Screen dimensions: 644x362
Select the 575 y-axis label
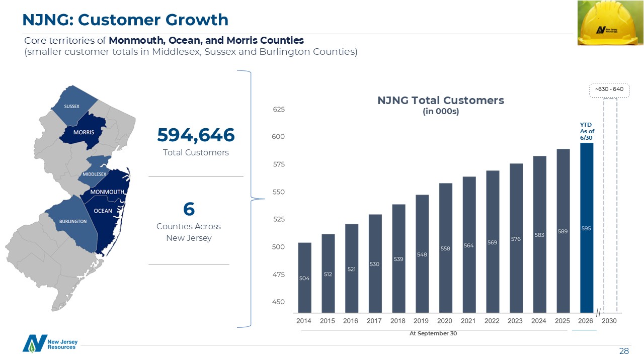[278, 164]
